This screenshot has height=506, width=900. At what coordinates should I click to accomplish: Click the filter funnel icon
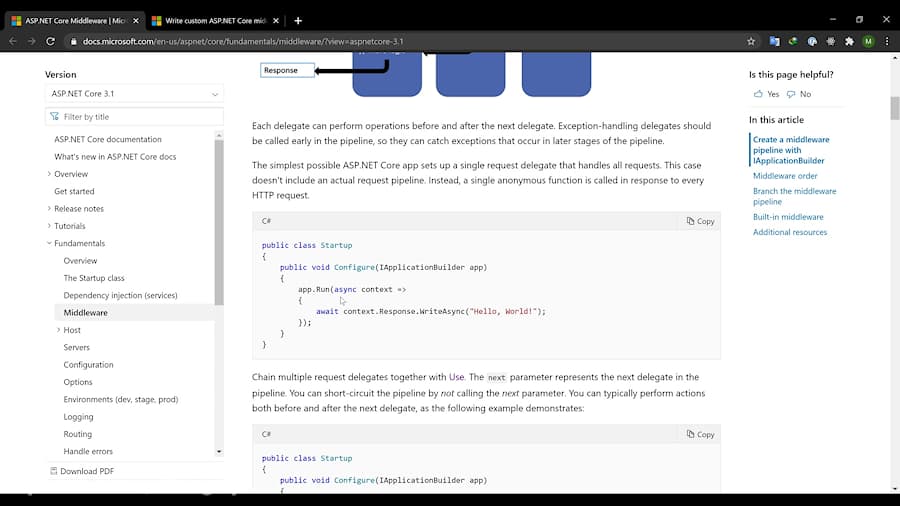tap(55, 116)
